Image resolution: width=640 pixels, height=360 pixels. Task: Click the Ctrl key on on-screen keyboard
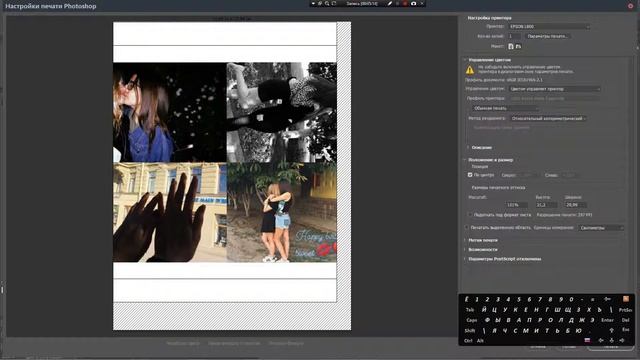468,340
